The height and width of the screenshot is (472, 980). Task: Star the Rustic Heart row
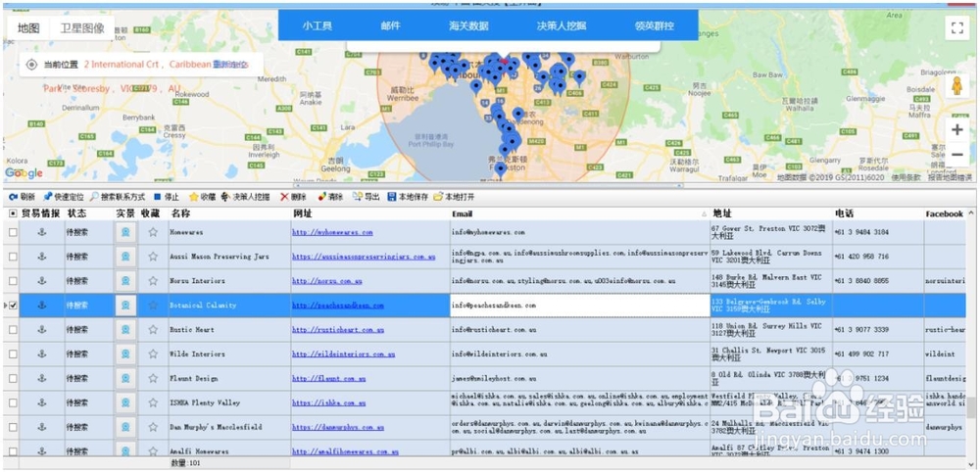point(153,330)
